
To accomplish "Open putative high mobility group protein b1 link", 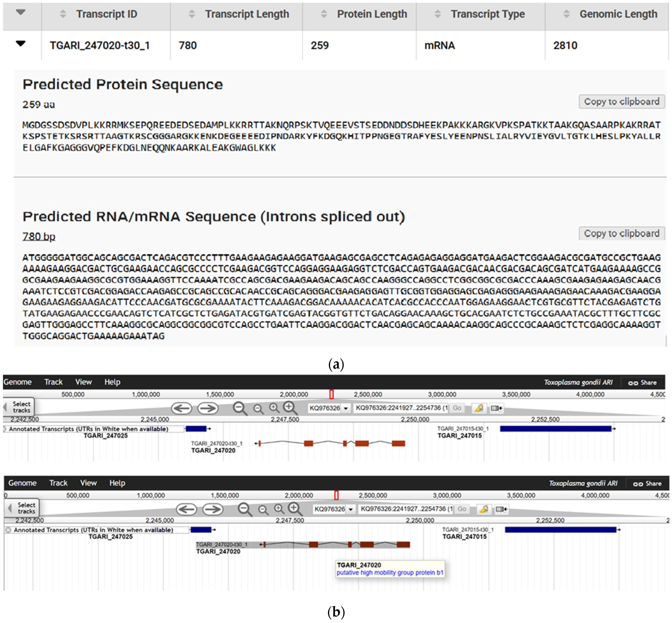I will pos(390,572).
